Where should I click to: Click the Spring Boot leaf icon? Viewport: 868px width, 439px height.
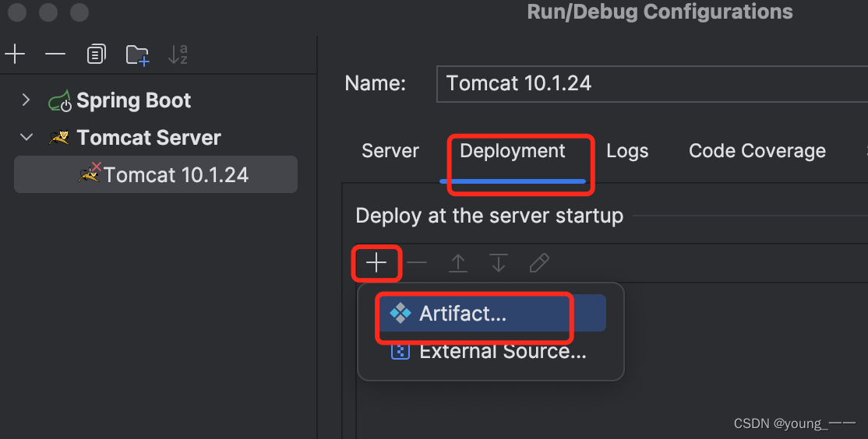tap(60, 100)
